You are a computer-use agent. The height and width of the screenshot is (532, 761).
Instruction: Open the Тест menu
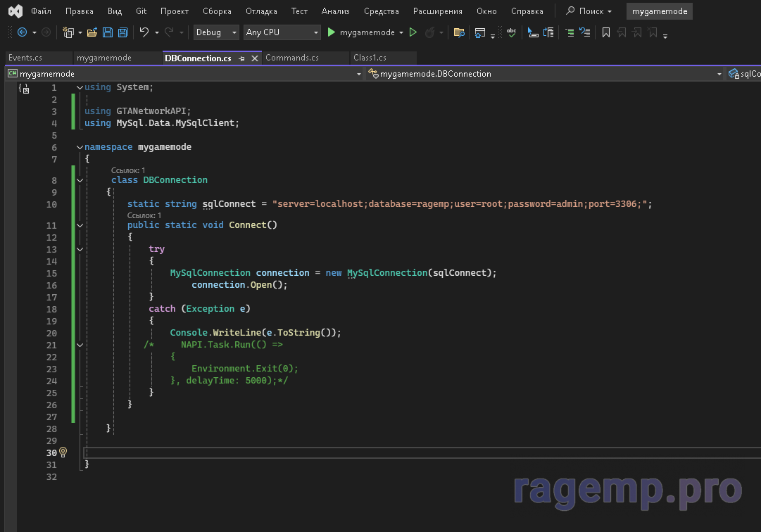point(299,11)
